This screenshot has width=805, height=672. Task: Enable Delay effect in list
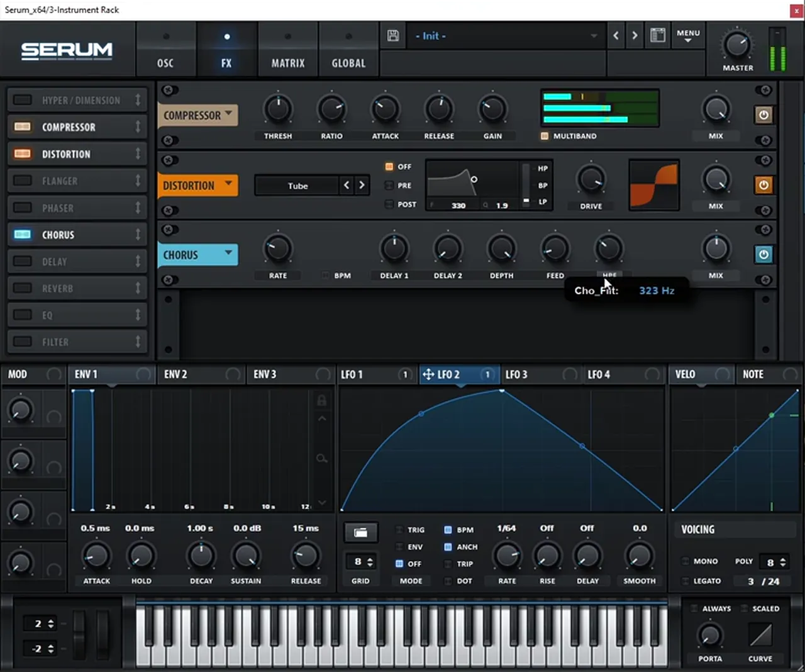pos(23,261)
